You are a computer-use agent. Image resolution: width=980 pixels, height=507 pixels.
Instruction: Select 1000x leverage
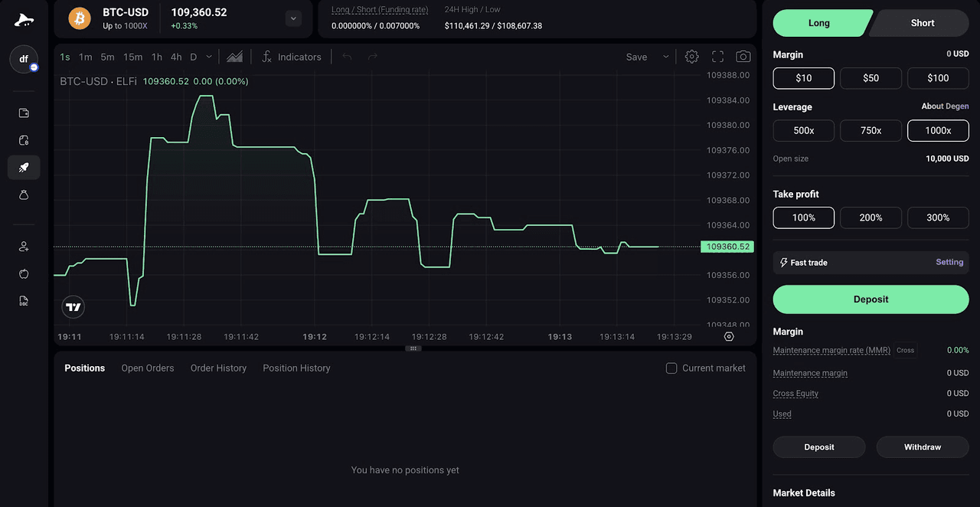pyautogui.click(x=939, y=131)
